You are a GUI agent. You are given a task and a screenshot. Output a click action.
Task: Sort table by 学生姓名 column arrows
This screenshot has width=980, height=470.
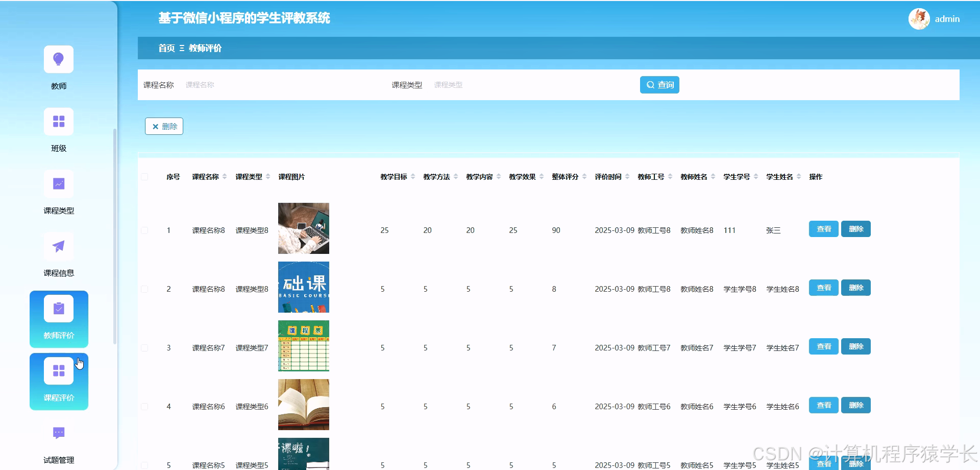pos(799,177)
